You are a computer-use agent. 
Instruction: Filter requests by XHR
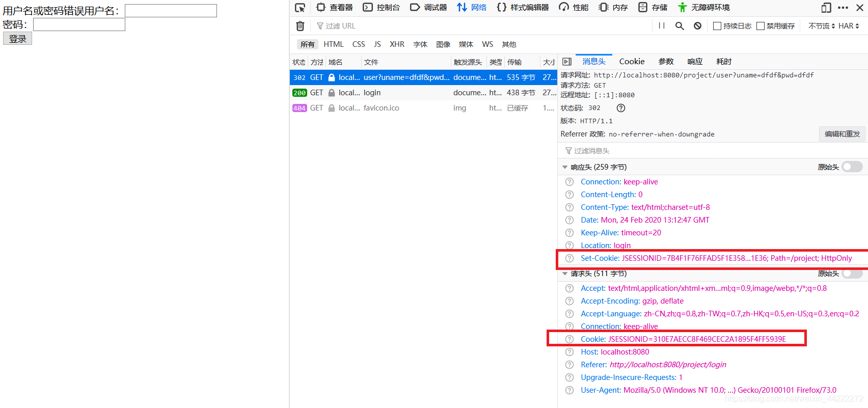coord(397,44)
